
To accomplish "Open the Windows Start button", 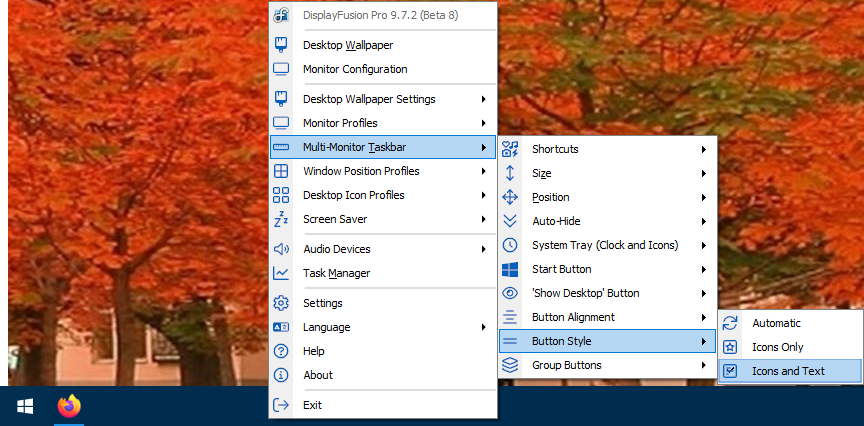I will (x=25, y=406).
